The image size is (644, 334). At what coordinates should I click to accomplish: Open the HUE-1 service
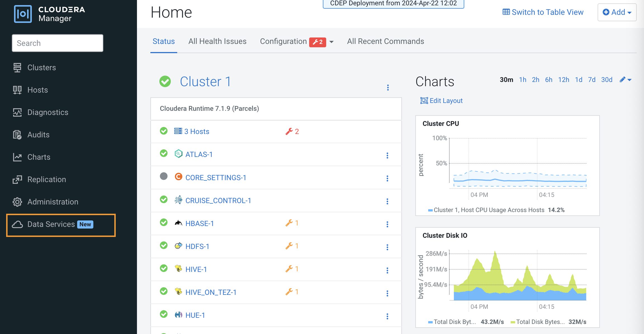[x=195, y=315]
